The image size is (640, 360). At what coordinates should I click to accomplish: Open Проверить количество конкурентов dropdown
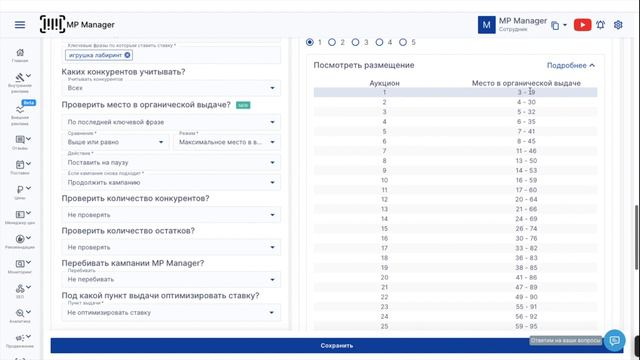[x=171, y=214]
